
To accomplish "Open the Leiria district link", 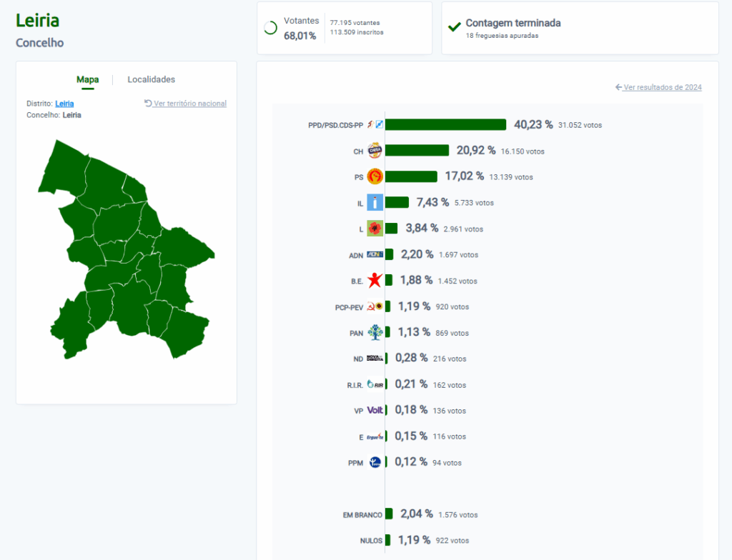I will 64,104.
